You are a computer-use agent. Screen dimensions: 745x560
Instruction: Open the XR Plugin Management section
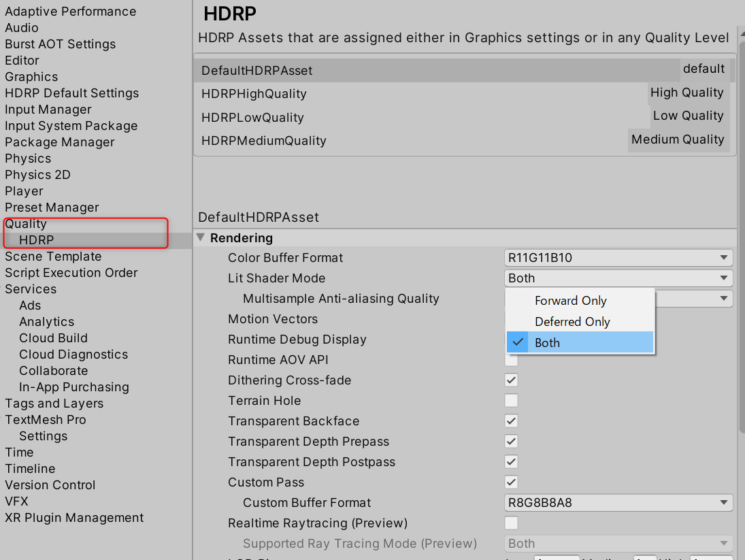74,517
